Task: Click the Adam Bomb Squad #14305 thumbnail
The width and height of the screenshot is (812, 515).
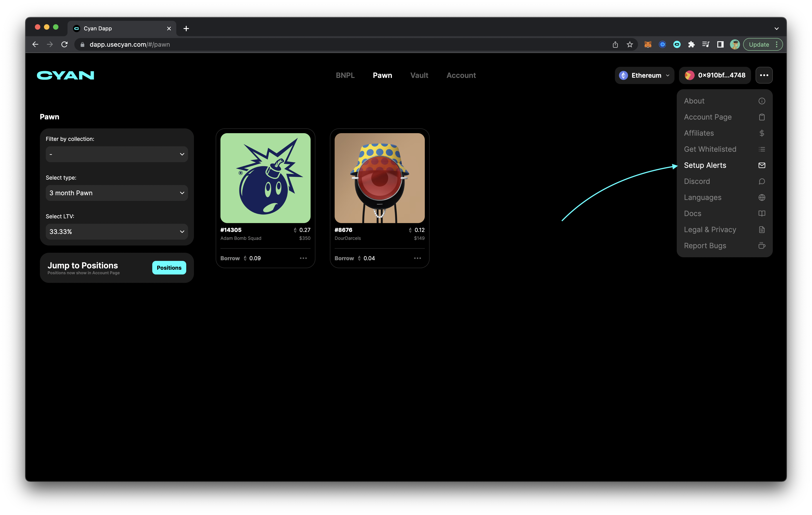Action: [265, 178]
